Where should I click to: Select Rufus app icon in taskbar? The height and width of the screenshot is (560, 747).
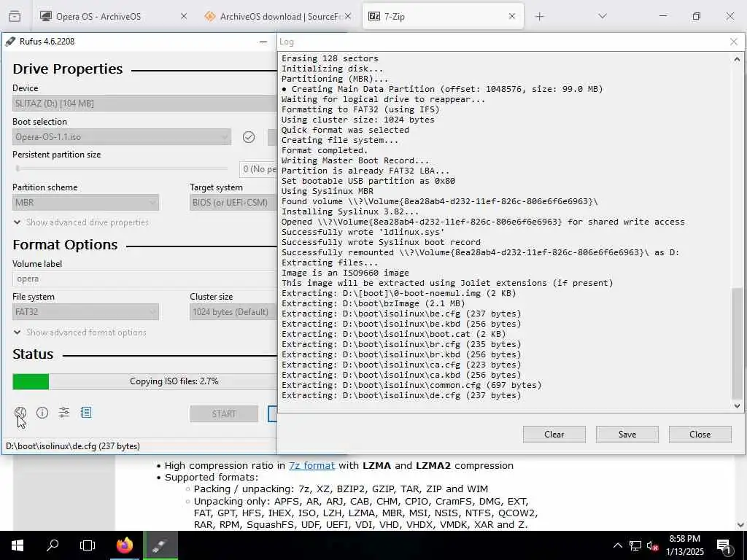(160, 545)
